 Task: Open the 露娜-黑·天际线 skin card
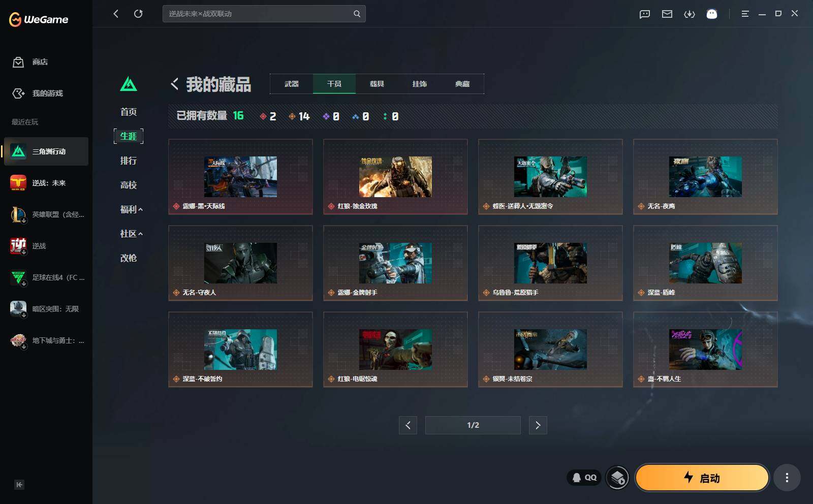tap(240, 177)
